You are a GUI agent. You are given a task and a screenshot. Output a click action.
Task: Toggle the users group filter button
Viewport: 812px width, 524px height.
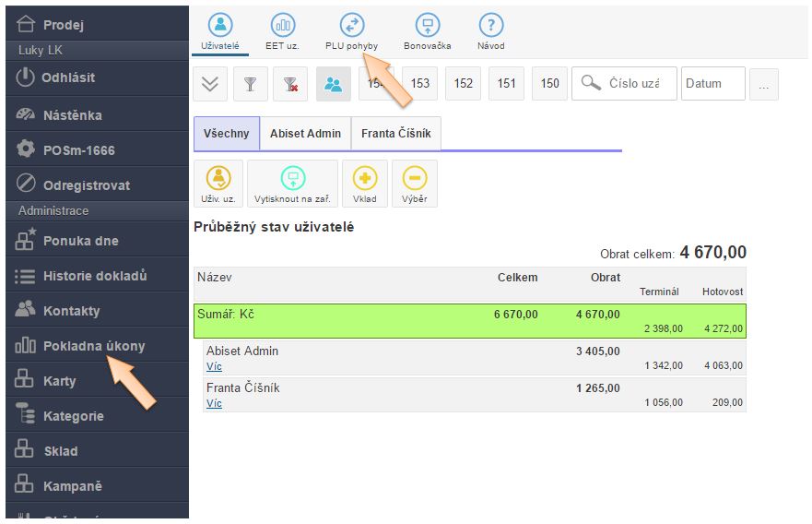[333, 84]
